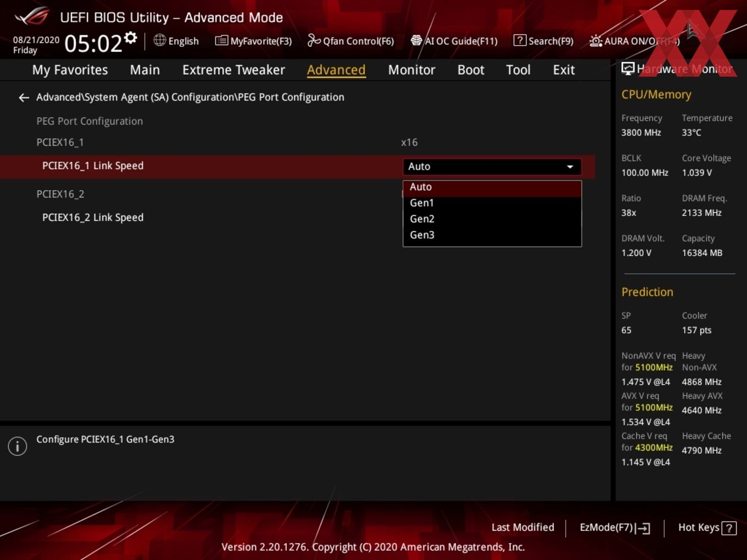Choose Gen1 link speed option
The height and width of the screenshot is (560, 747).
(492, 203)
